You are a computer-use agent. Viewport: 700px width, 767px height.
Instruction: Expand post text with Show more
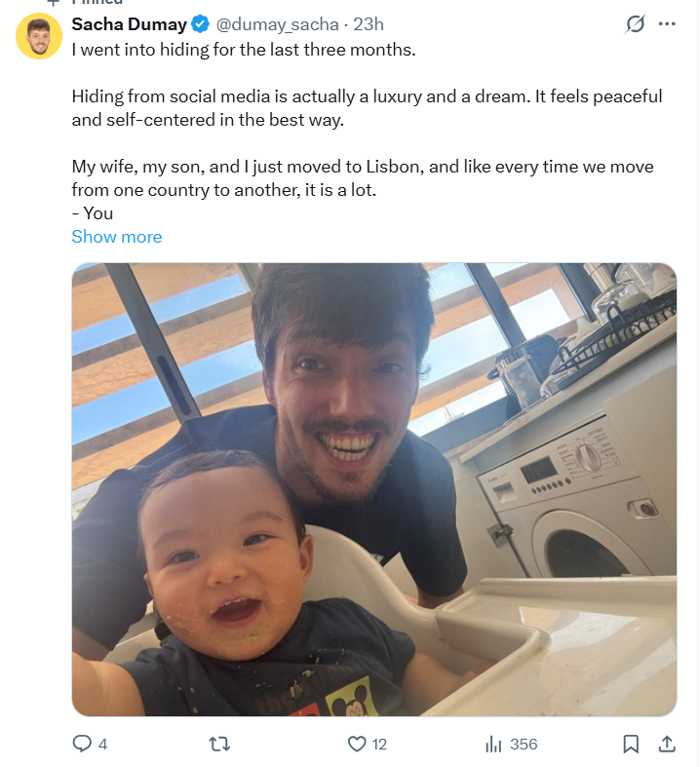(x=116, y=237)
